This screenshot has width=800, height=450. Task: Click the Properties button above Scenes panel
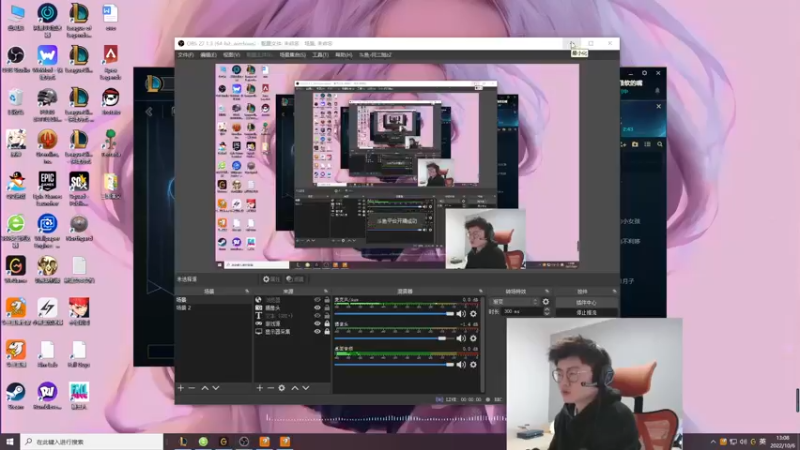coord(271,279)
